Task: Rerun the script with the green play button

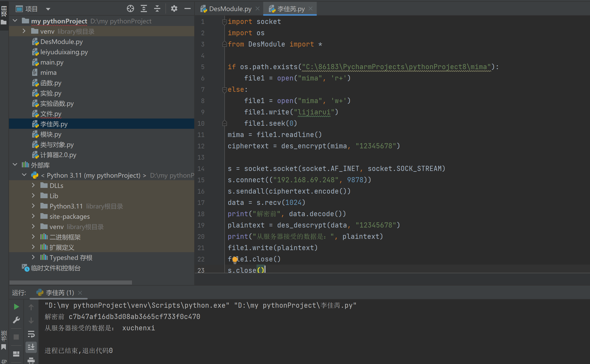Action: point(16,306)
